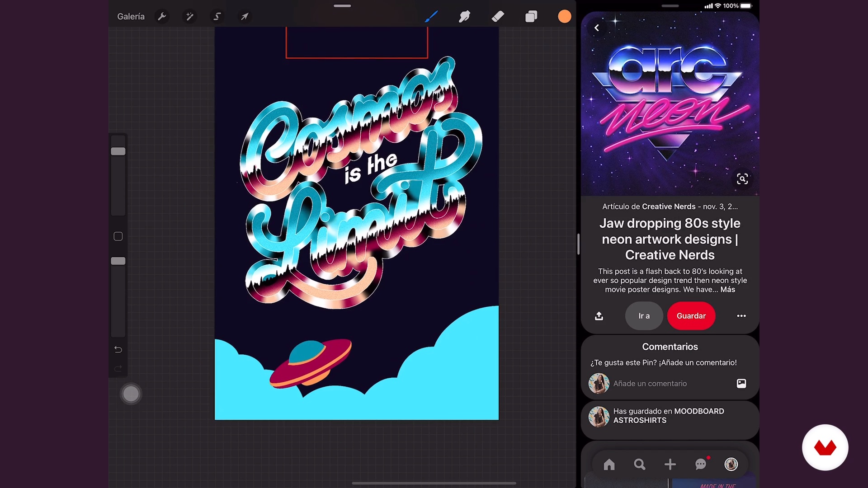Open the pin's three-dot options menu
The width and height of the screenshot is (868, 488).
tap(741, 316)
